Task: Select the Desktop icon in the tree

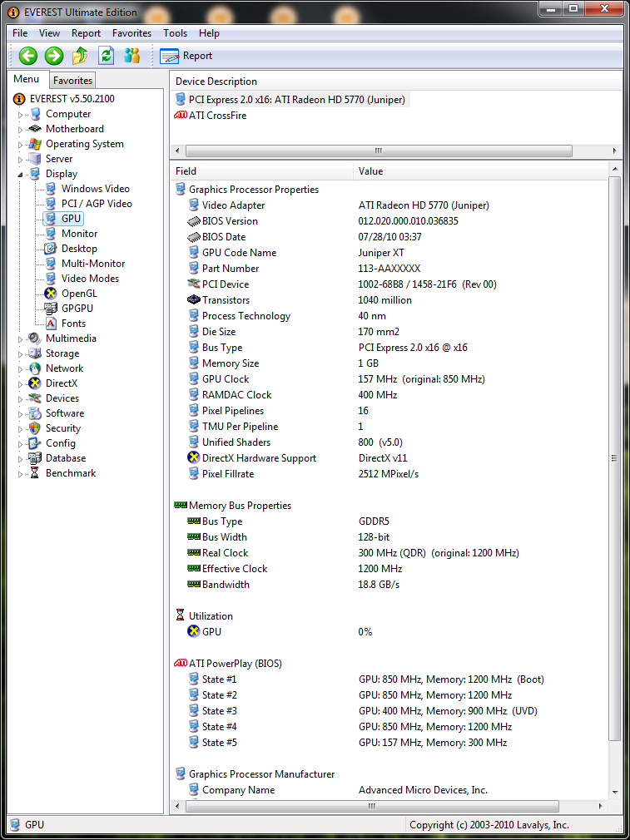Action: pyautogui.click(x=51, y=249)
